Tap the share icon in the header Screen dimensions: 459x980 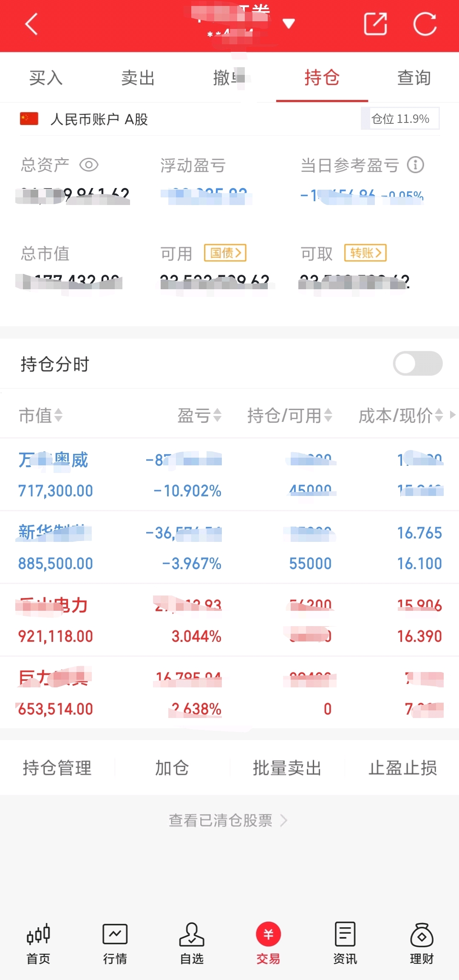tap(376, 24)
